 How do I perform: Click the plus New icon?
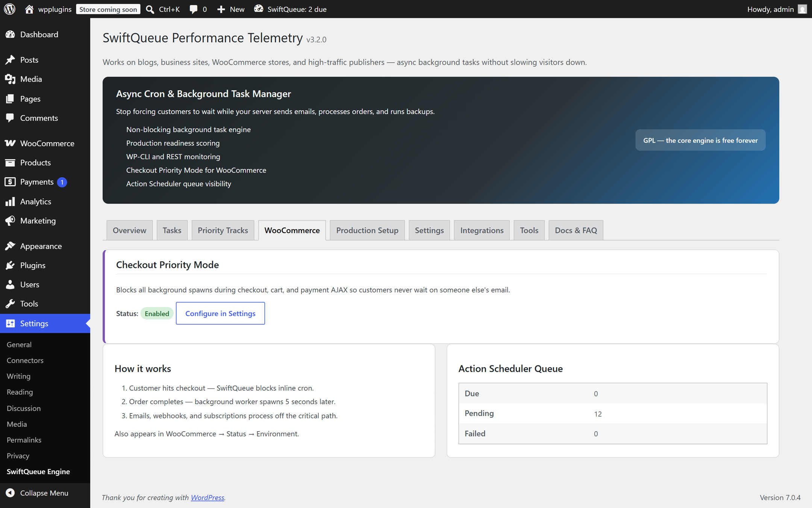pos(221,9)
